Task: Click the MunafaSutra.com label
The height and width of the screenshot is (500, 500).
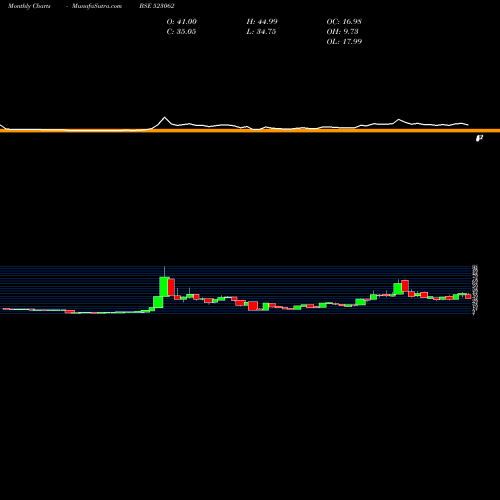Action: click(x=97, y=6)
